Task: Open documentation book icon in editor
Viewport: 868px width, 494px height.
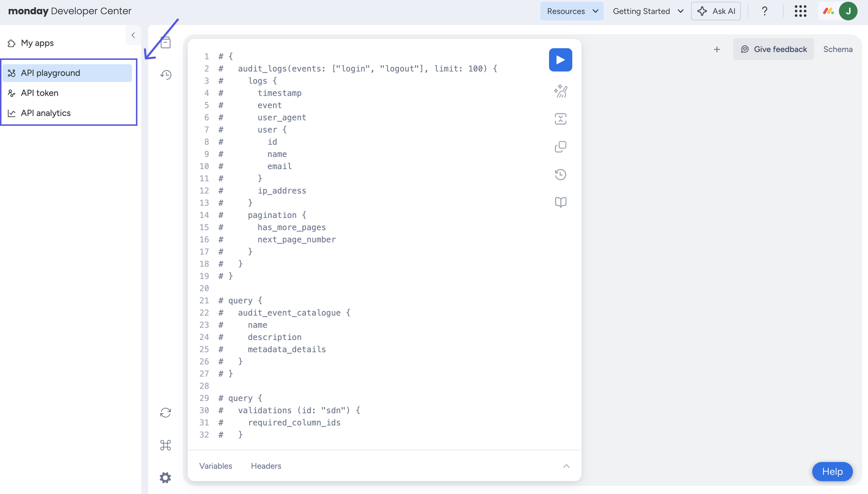Action: [x=560, y=202]
